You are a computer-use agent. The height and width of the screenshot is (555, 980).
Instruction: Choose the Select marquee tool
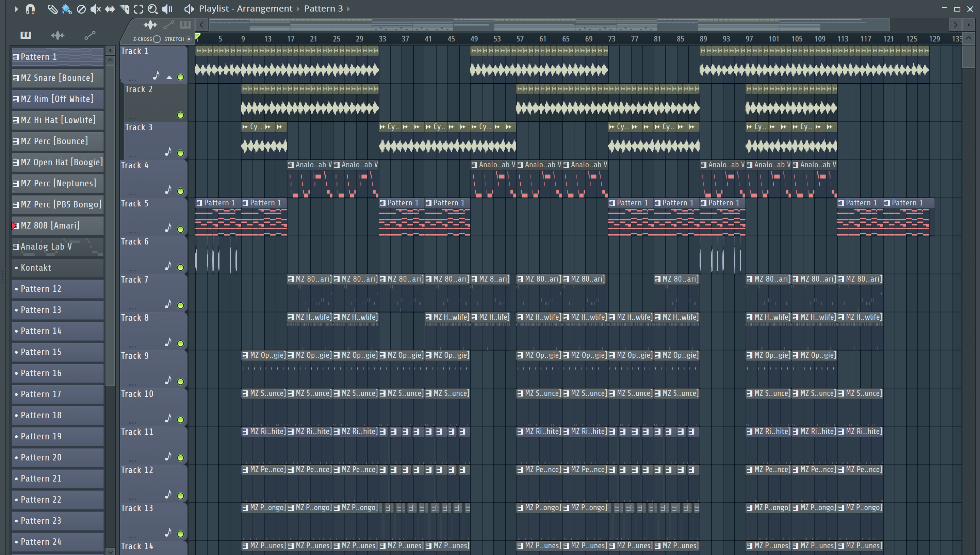point(138,9)
